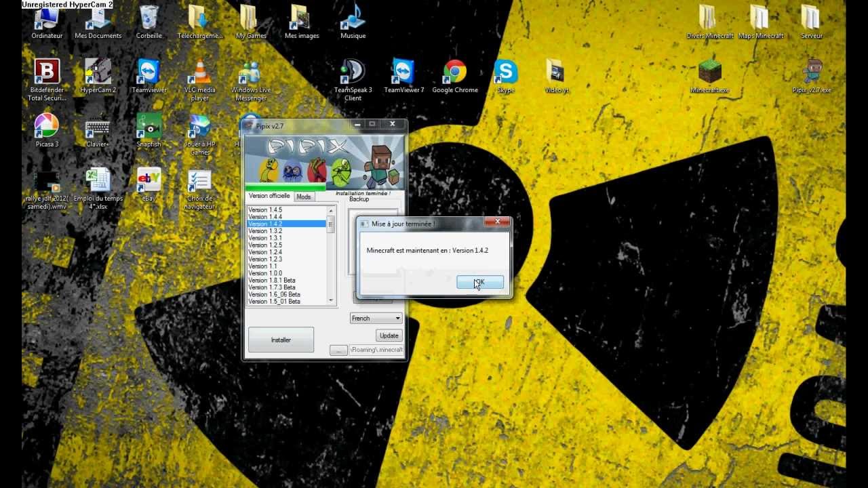Screen dimensions: 868x488
Task: Click the Installer button
Action: [x=281, y=340]
